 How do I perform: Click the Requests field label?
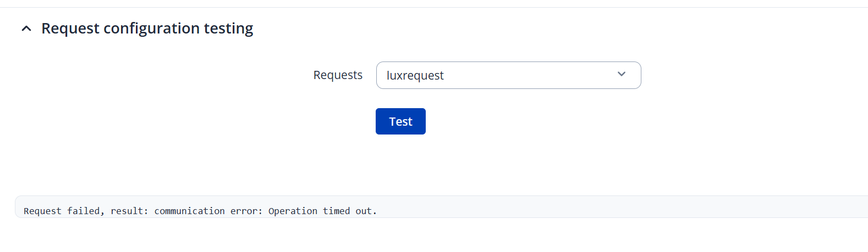click(x=338, y=75)
